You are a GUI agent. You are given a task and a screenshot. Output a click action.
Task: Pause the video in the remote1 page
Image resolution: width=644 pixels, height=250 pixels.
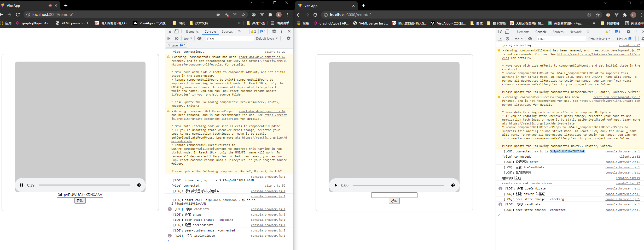pyautogui.click(x=22, y=185)
